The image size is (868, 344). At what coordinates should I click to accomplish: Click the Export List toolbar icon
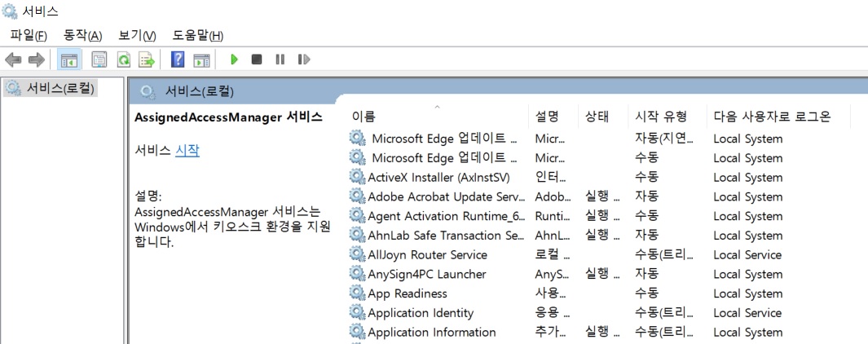[x=147, y=60]
